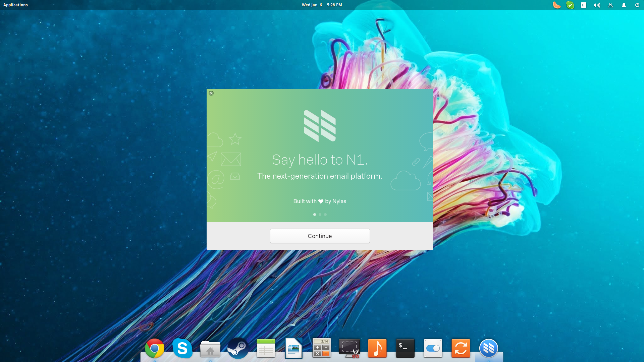Open the LibreOffice Writer document icon

(x=293, y=348)
